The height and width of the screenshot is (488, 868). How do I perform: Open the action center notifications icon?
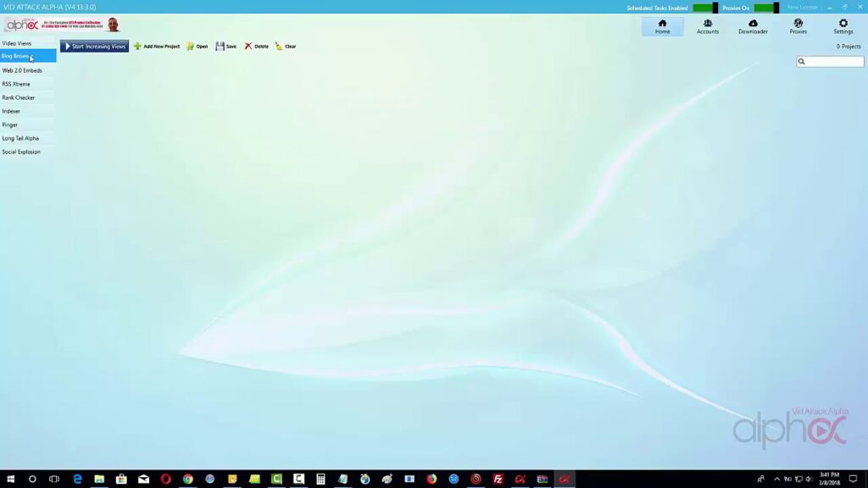tap(853, 480)
